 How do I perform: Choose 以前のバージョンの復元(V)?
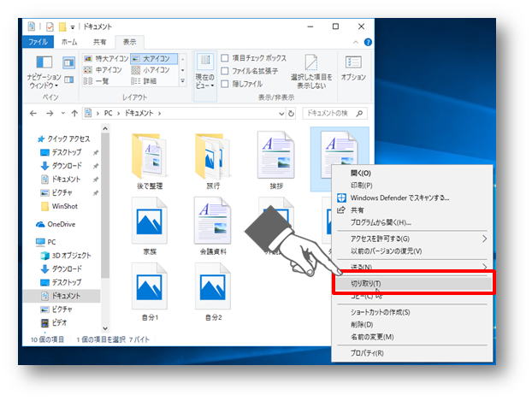[x=412, y=251]
